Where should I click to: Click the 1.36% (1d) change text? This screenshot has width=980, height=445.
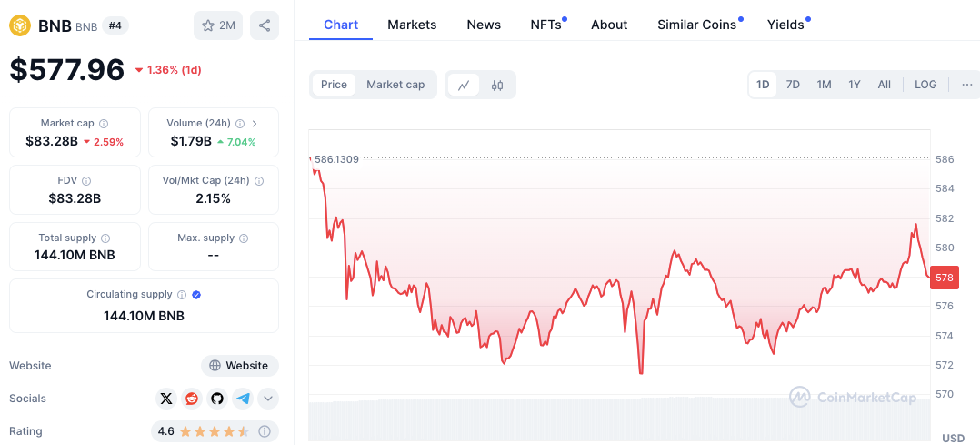(174, 69)
